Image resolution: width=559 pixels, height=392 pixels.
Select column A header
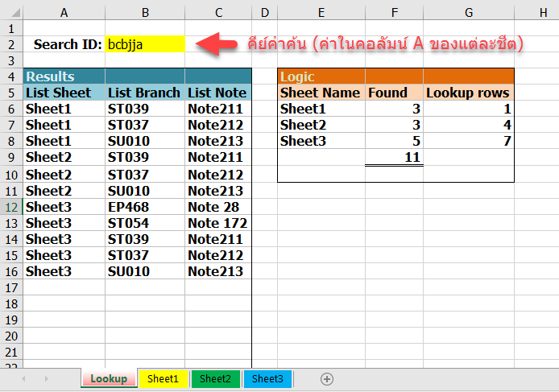click(x=64, y=12)
